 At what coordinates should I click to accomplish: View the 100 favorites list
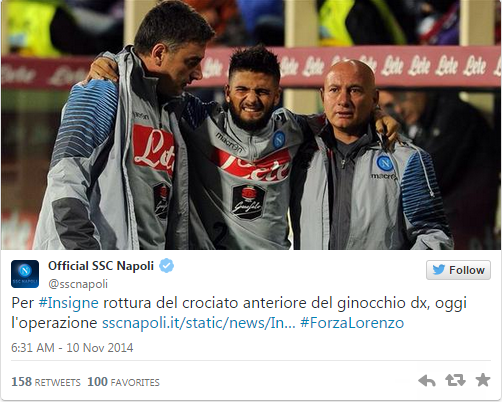(x=123, y=382)
